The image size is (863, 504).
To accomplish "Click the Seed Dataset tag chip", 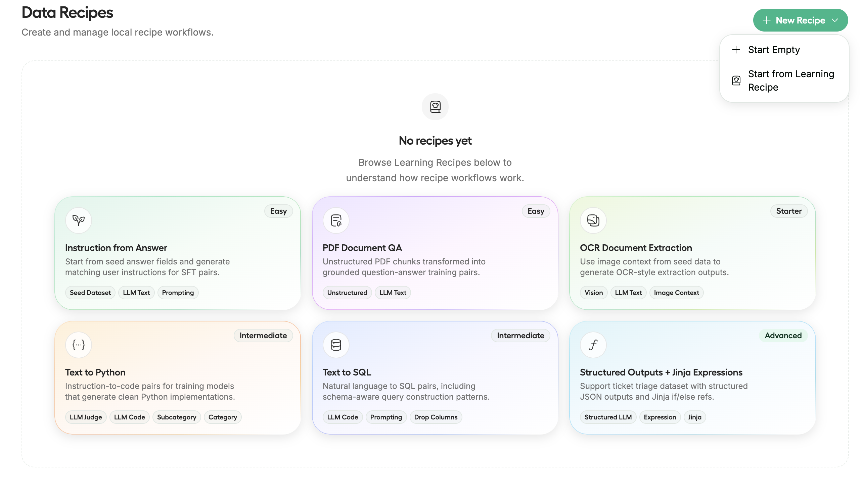I will click(90, 293).
